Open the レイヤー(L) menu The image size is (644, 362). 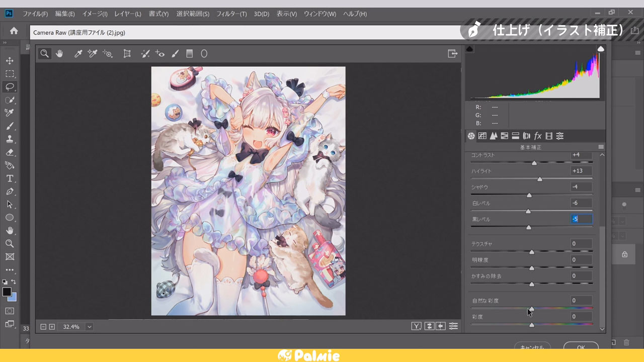(x=128, y=14)
